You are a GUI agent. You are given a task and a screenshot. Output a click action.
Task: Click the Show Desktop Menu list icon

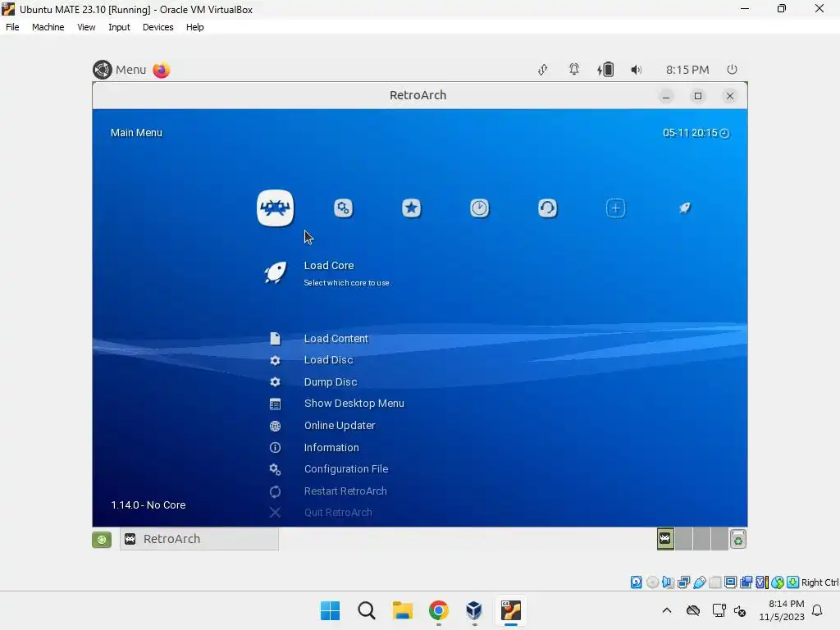(x=275, y=404)
